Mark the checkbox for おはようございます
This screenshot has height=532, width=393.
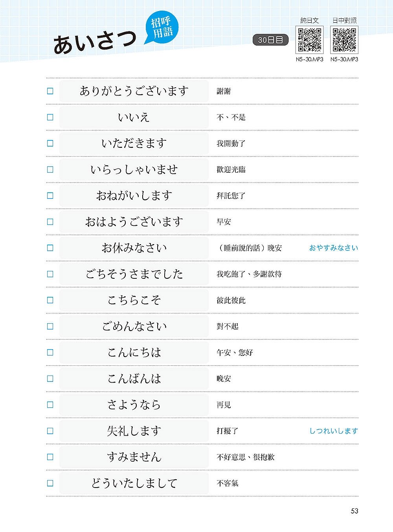(50, 222)
